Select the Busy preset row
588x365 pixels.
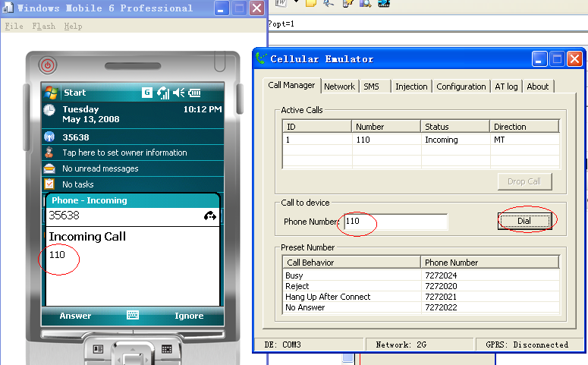421,275
